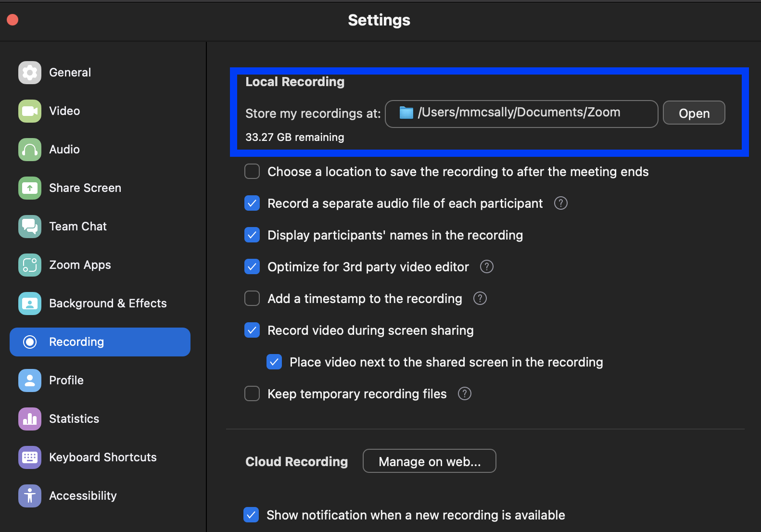Switch to the Profile settings tab
The image size is (761, 532).
coord(66,380)
